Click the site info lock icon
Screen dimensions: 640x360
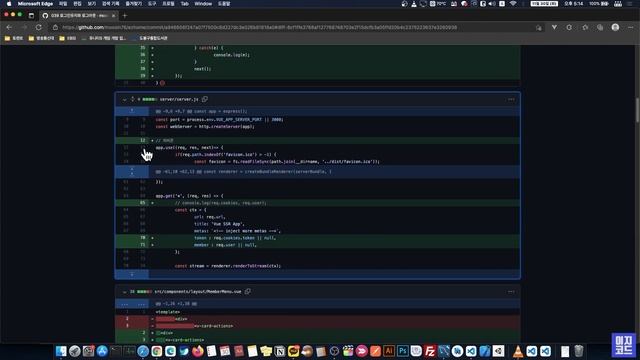coord(55,27)
